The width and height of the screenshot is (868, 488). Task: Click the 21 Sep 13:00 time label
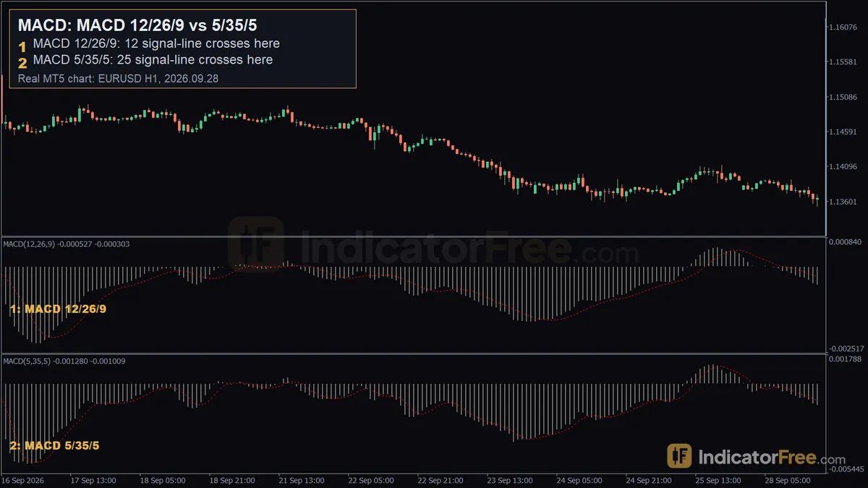(302, 481)
